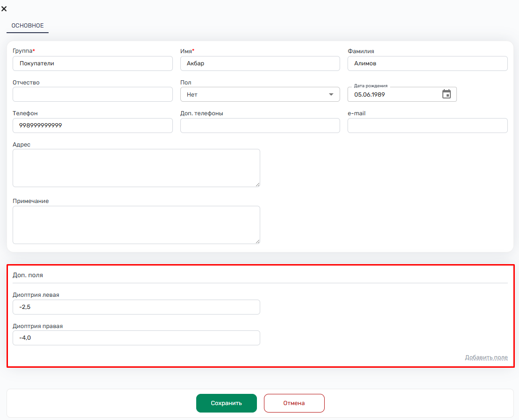
Task: Focus the Имя field with Акбар
Action: (x=260, y=63)
